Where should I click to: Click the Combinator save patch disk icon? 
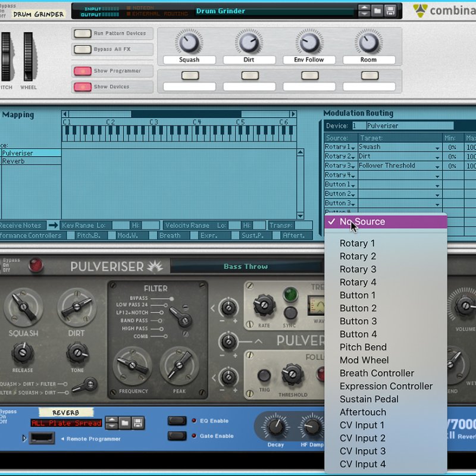pos(390,11)
